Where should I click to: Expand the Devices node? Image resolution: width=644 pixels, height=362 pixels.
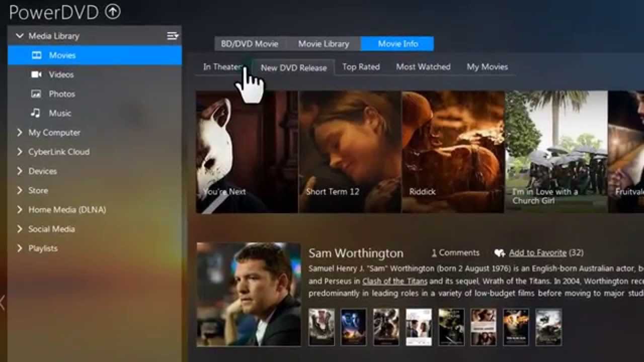[x=20, y=171]
